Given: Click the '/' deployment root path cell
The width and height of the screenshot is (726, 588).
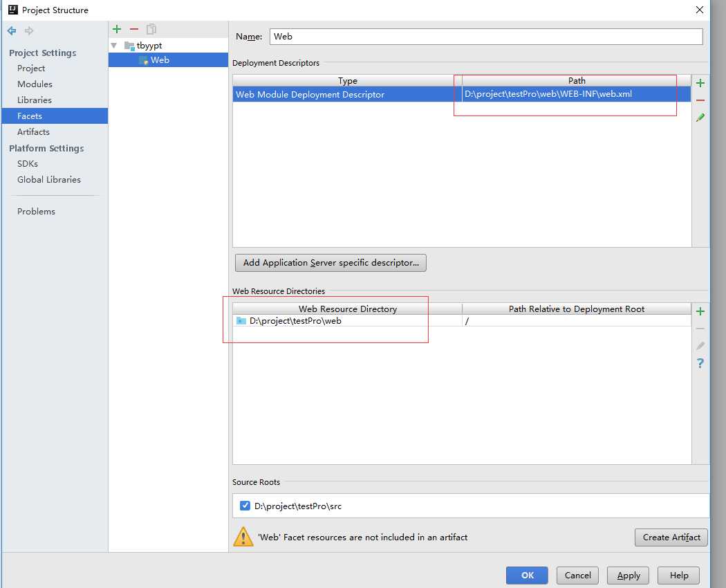Looking at the screenshot, I should (576, 321).
